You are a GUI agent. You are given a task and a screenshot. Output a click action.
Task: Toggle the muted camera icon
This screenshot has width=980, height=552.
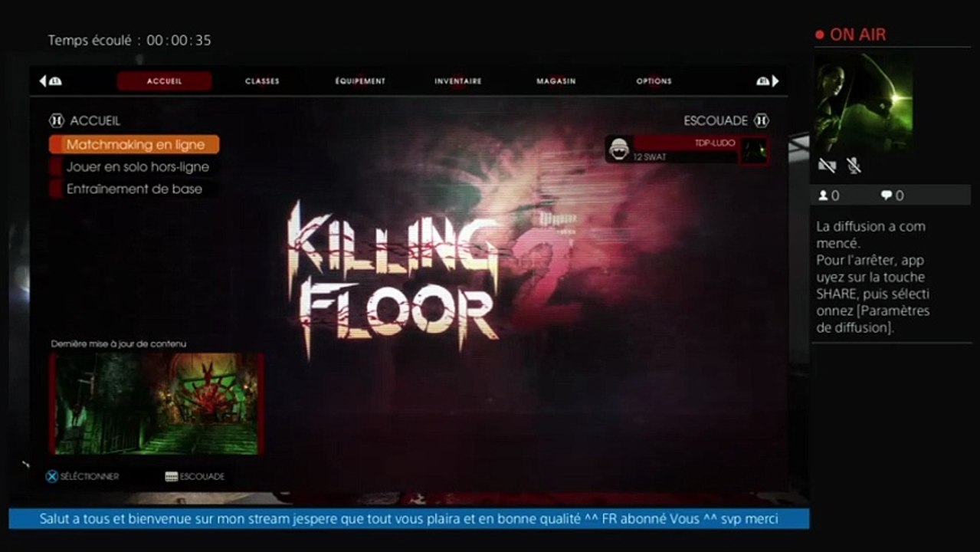(826, 165)
